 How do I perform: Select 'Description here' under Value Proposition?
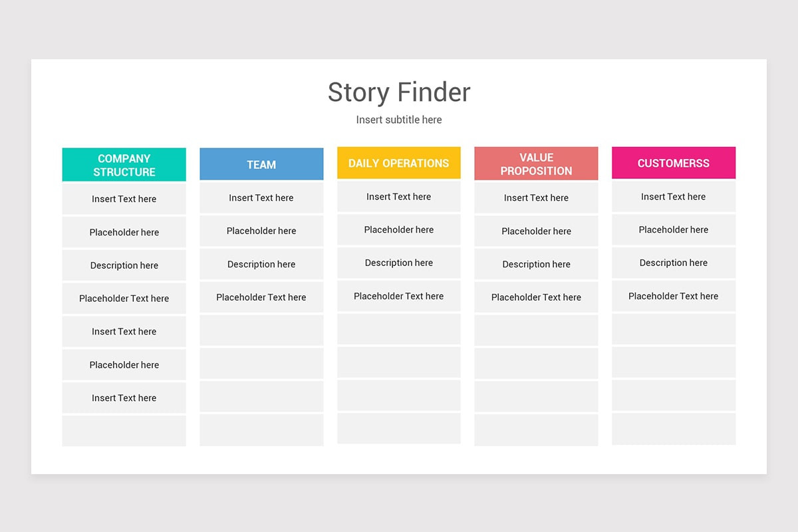pos(536,264)
